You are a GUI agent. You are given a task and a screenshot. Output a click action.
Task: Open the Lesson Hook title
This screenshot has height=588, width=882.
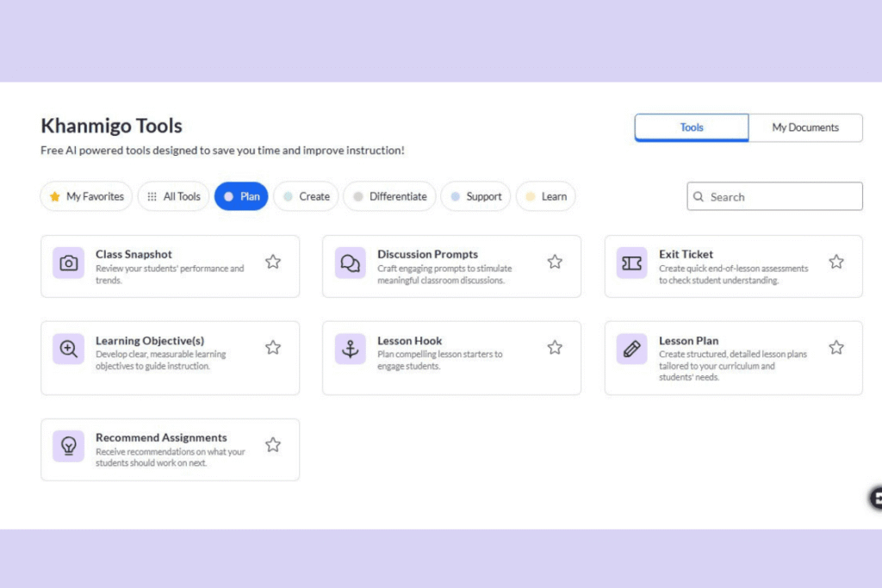pyautogui.click(x=409, y=341)
